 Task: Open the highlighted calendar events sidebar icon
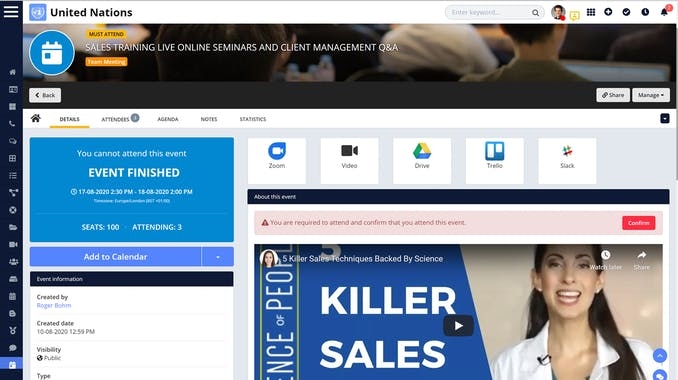pos(12,365)
